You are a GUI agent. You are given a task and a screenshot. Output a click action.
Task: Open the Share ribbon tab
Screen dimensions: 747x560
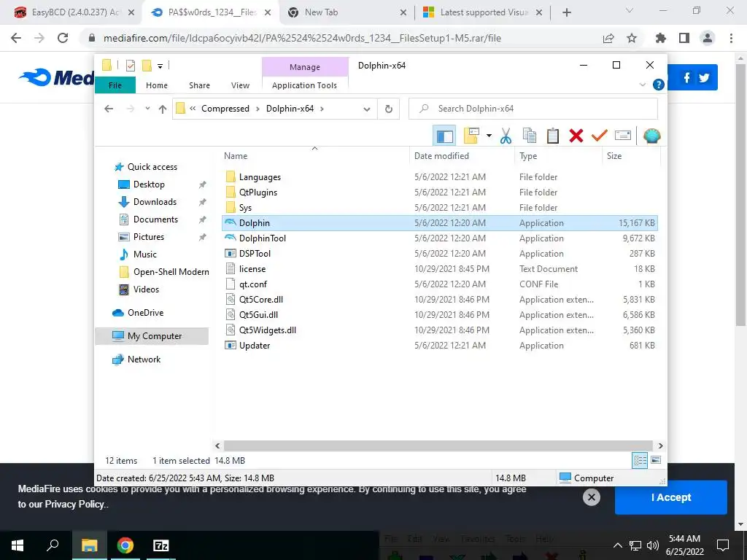tap(199, 85)
